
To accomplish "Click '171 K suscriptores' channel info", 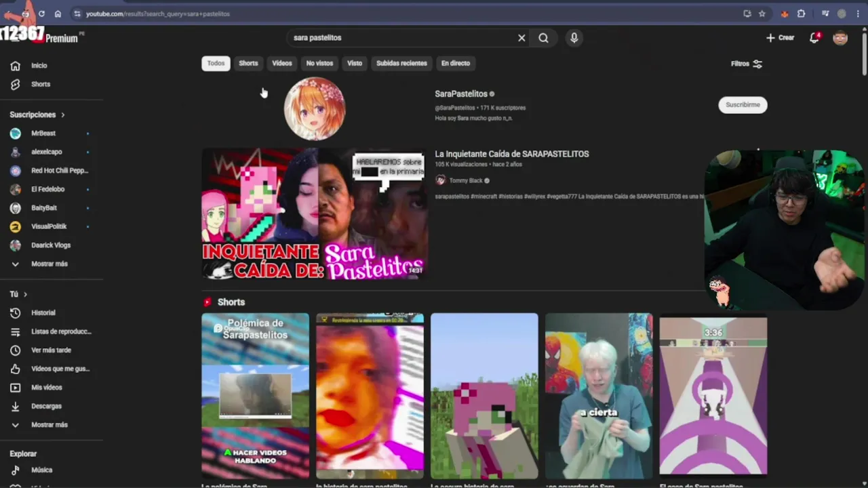I will coord(501,108).
